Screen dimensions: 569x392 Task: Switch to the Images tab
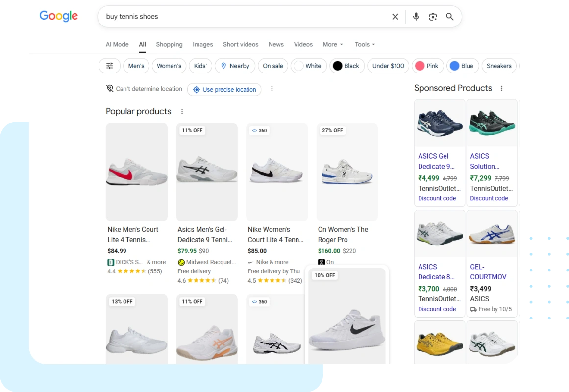click(203, 44)
